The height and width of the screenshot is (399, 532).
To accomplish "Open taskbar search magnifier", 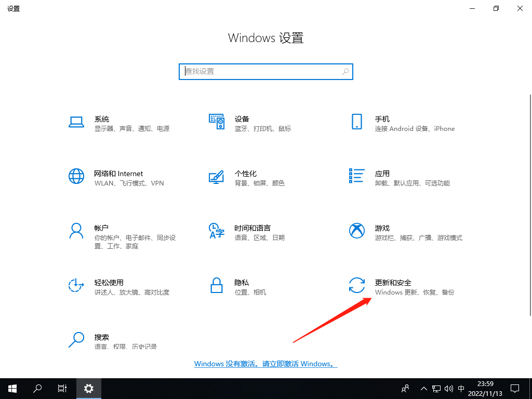I will [37, 389].
